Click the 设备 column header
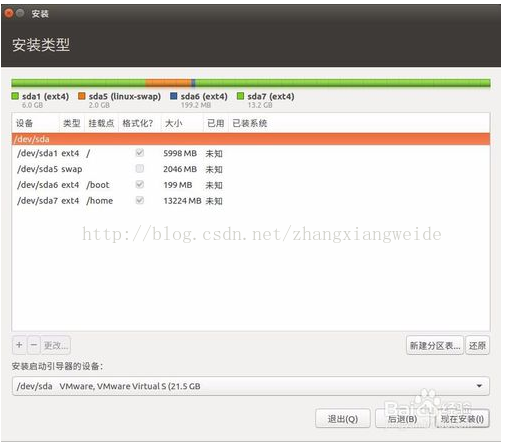Viewport: 506px width, 446px height. pos(36,123)
